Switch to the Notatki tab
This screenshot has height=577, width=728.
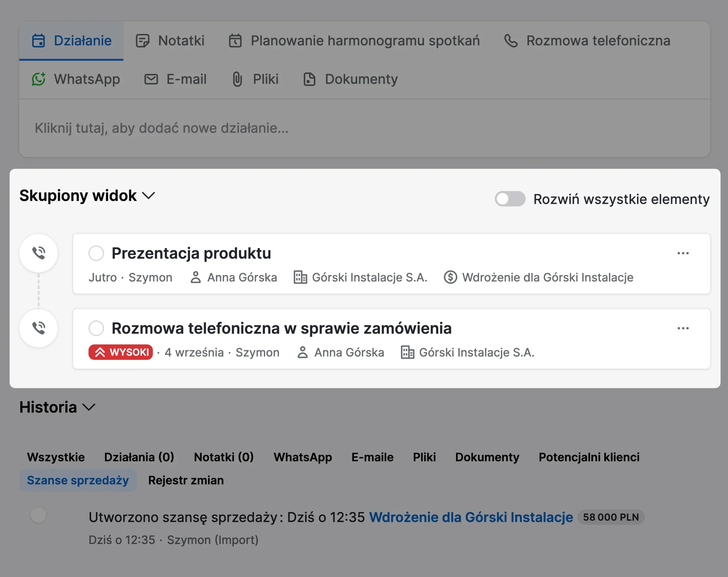[170, 40]
